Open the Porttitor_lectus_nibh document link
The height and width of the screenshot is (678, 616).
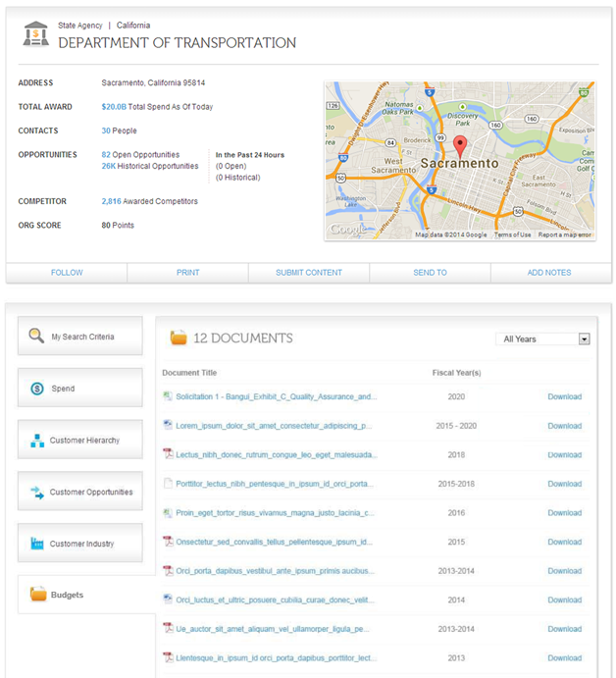tap(275, 484)
